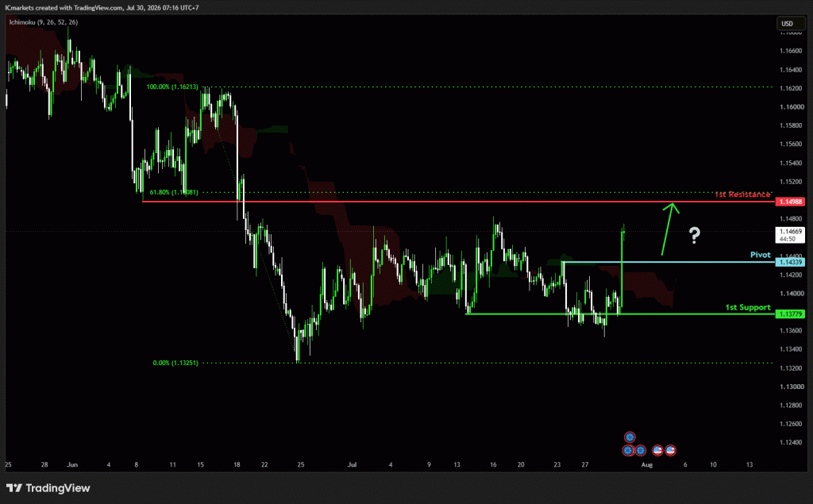The image size is (813, 504).
Task: Click the '18' date on time axis
Action: point(237,464)
